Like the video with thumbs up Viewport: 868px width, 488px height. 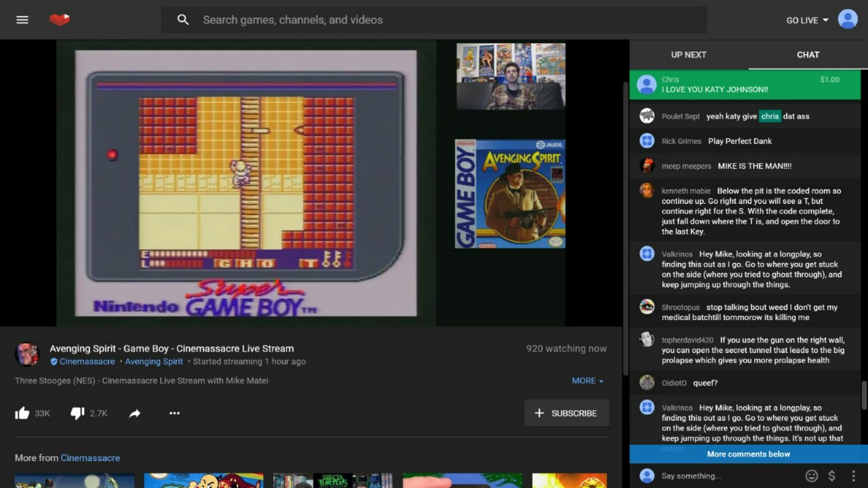[x=22, y=413]
